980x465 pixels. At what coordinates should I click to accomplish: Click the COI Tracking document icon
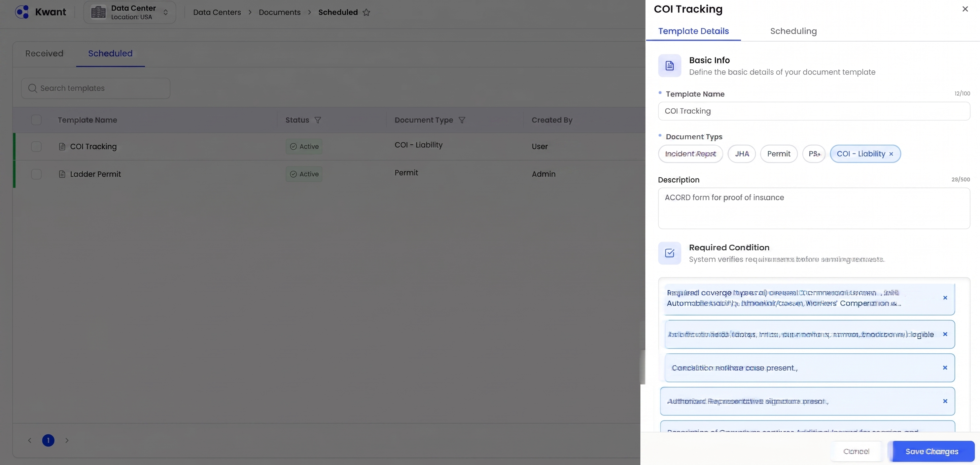point(62,147)
